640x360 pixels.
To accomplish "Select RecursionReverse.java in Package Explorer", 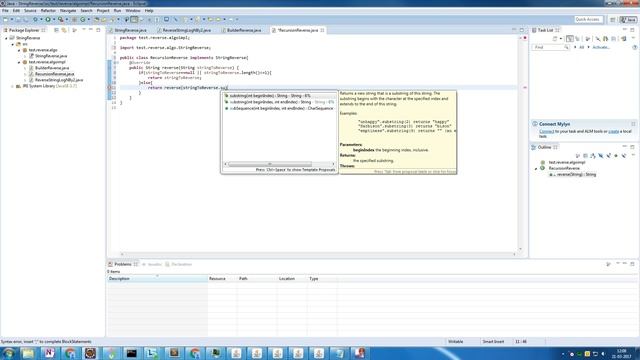I will (54, 74).
